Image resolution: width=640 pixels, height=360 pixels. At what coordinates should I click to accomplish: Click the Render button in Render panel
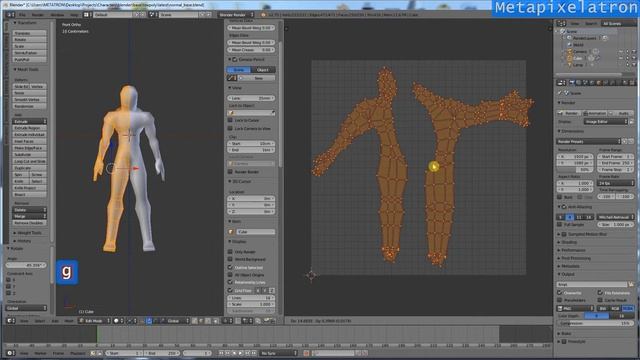pyautogui.click(x=569, y=113)
